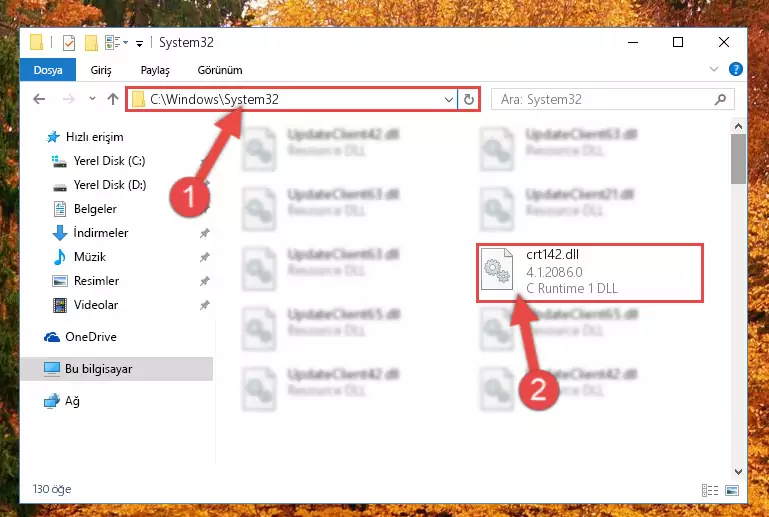The width and height of the screenshot is (769, 517).
Task: Click the crt142.dll gear file icon
Action: point(497,269)
